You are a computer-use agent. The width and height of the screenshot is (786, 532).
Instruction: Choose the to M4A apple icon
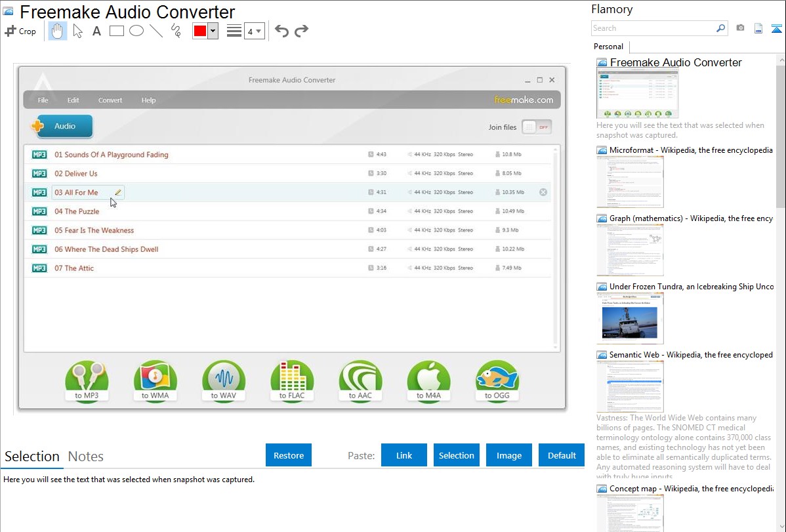tap(428, 381)
